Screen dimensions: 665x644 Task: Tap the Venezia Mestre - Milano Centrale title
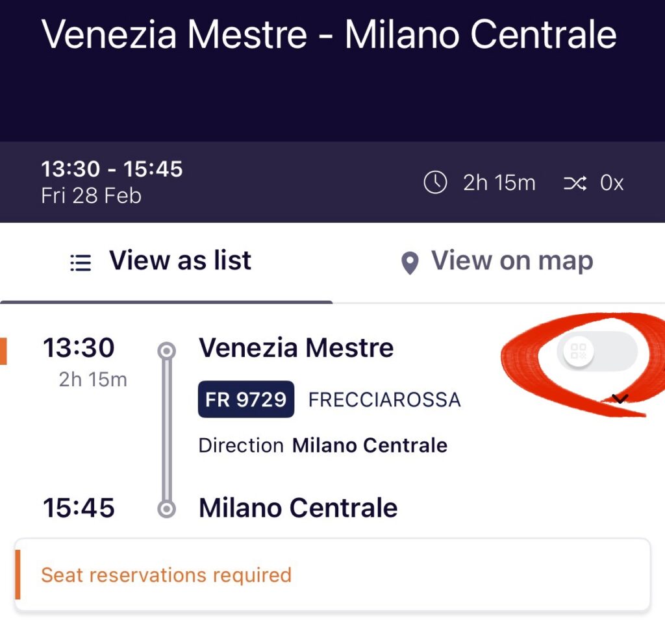329,34
